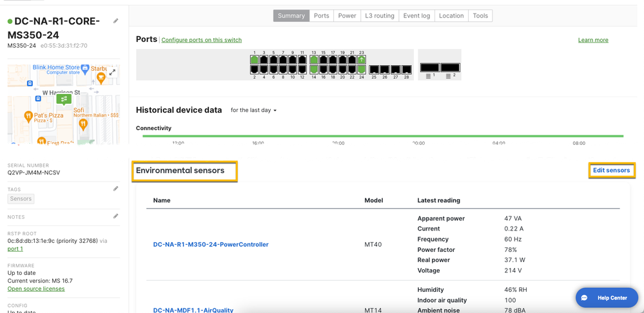The width and height of the screenshot is (644, 313).
Task: Select SFP port 25 icon
Action: 375,69
